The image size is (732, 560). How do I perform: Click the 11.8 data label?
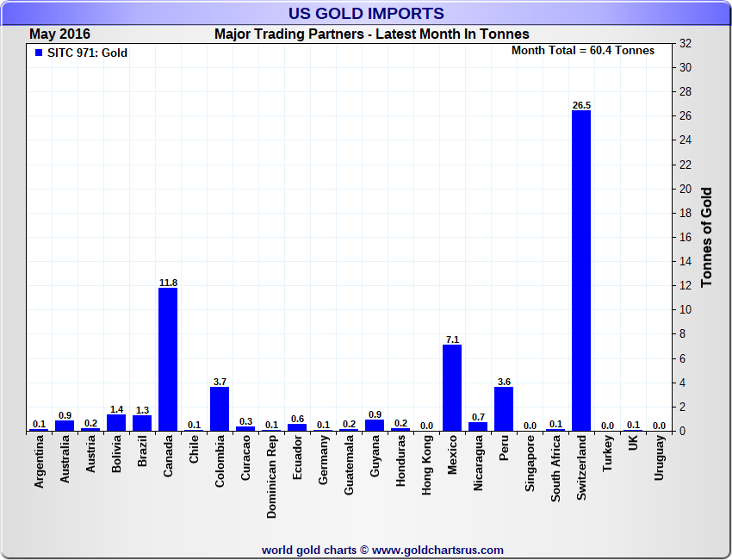[168, 283]
